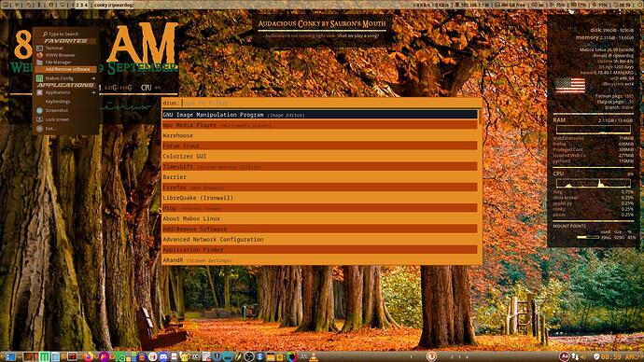Choose Screenshot from the menu
The width and height of the screenshot is (644, 362).
click(x=65, y=110)
